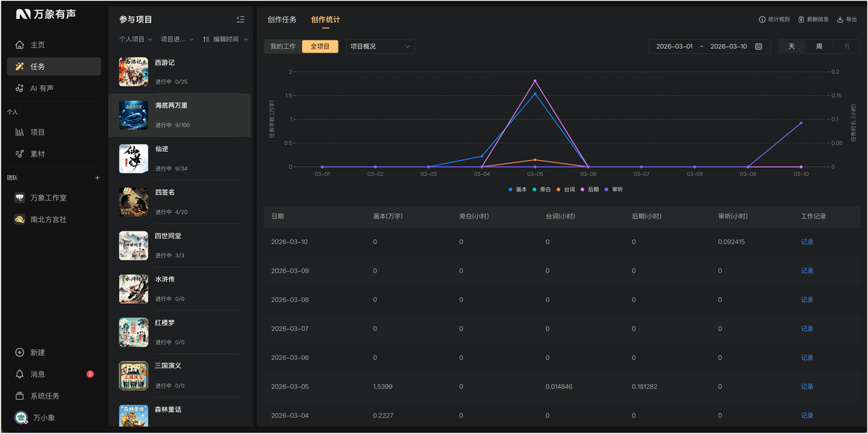Viewport: 868px width, 434px height.
Task: Select the 西游记 project thumbnail
Action: coord(134,72)
